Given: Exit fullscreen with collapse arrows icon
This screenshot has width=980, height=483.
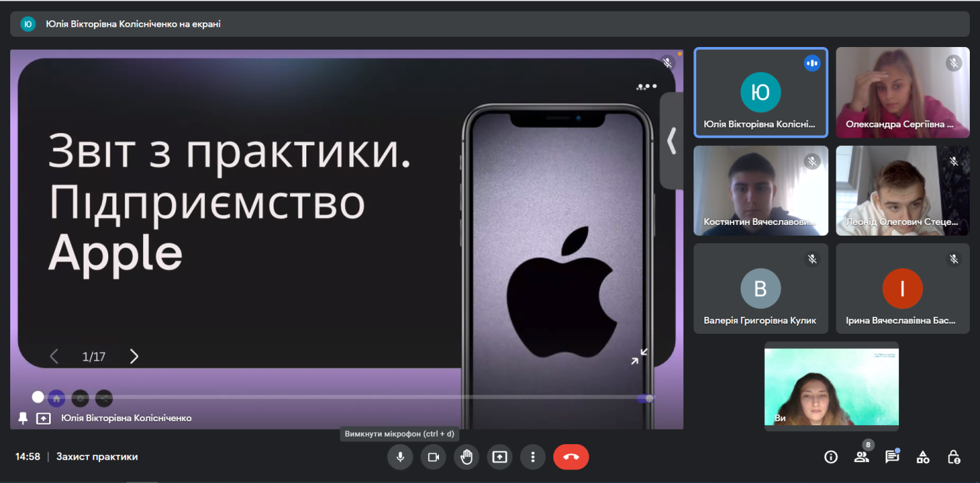Looking at the screenshot, I should 639,356.
